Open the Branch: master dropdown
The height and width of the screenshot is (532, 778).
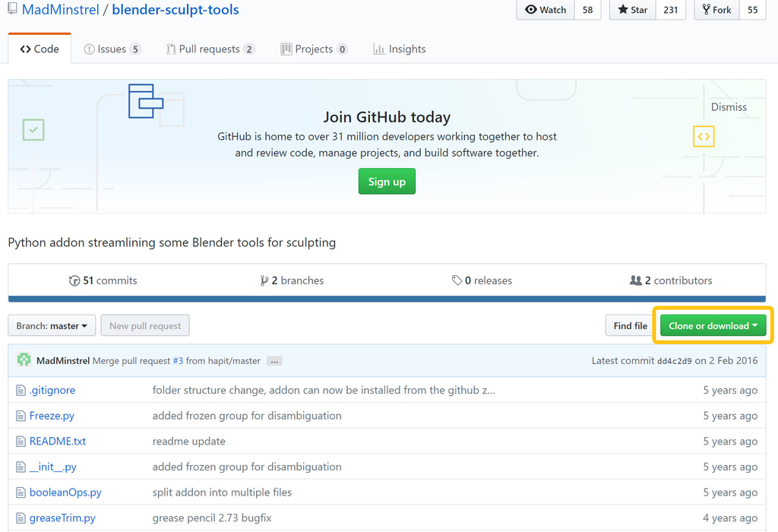pyautogui.click(x=52, y=325)
